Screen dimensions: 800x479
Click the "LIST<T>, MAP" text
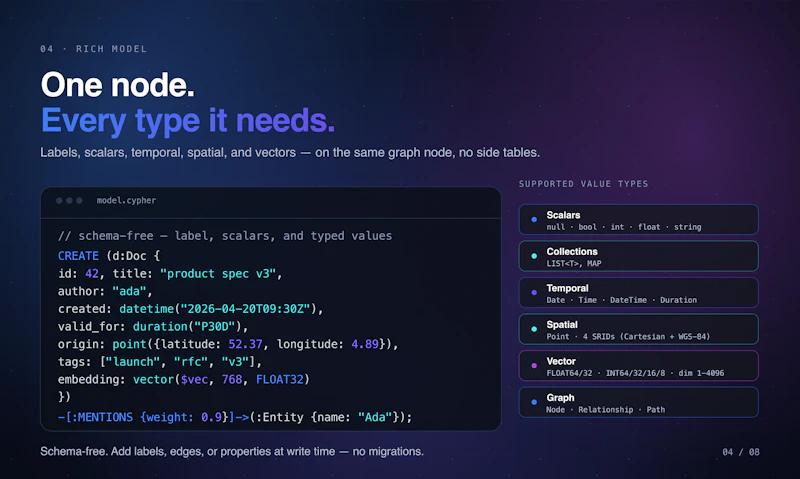coord(573,264)
